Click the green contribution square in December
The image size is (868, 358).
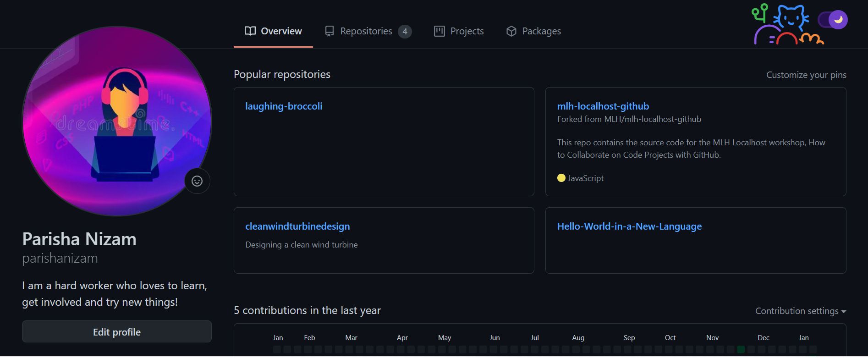point(741,349)
